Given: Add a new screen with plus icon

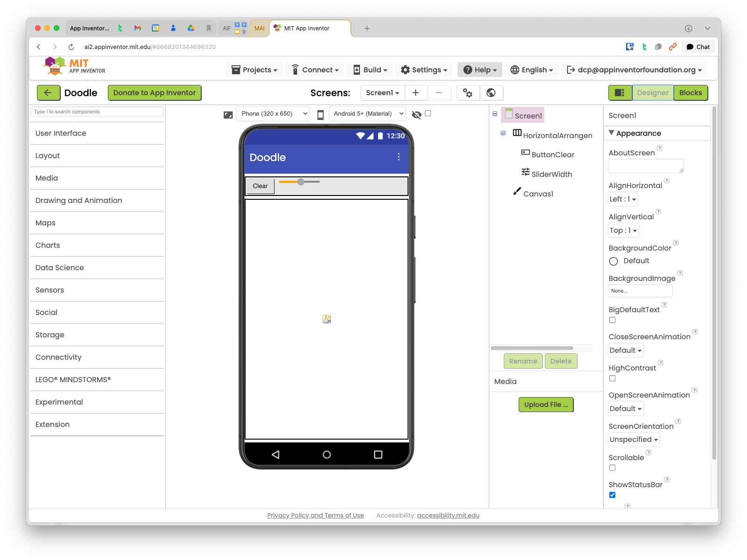Looking at the screenshot, I should pyautogui.click(x=416, y=93).
